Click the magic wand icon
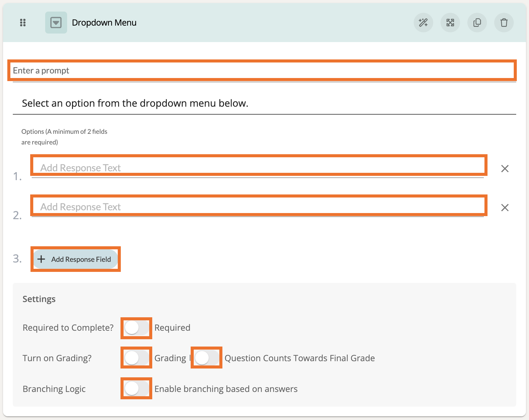This screenshot has height=420, width=529. click(x=423, y=23)
